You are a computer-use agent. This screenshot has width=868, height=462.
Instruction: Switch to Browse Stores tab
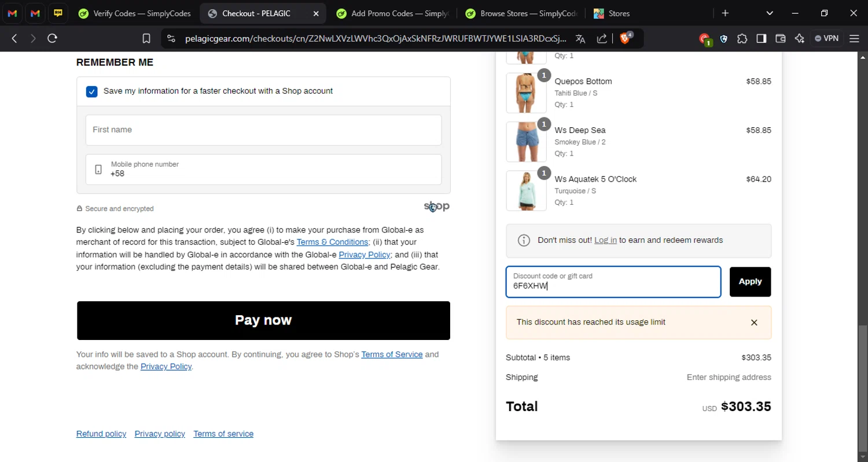point(521,13)
